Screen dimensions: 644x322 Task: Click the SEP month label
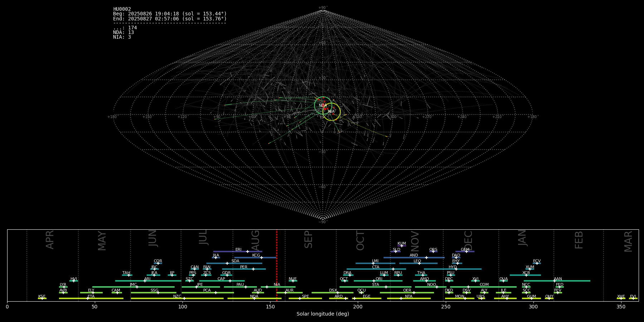pos(308,239)
